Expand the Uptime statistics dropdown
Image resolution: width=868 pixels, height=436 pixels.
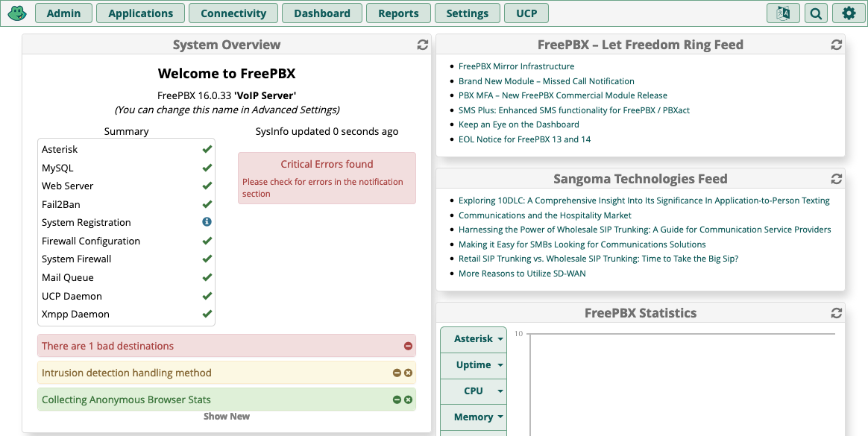pyautogui.click(x=474, y=364)
